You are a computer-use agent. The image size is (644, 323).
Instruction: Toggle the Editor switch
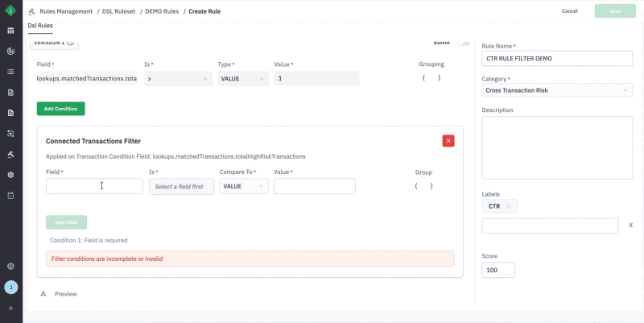(464, 43)
